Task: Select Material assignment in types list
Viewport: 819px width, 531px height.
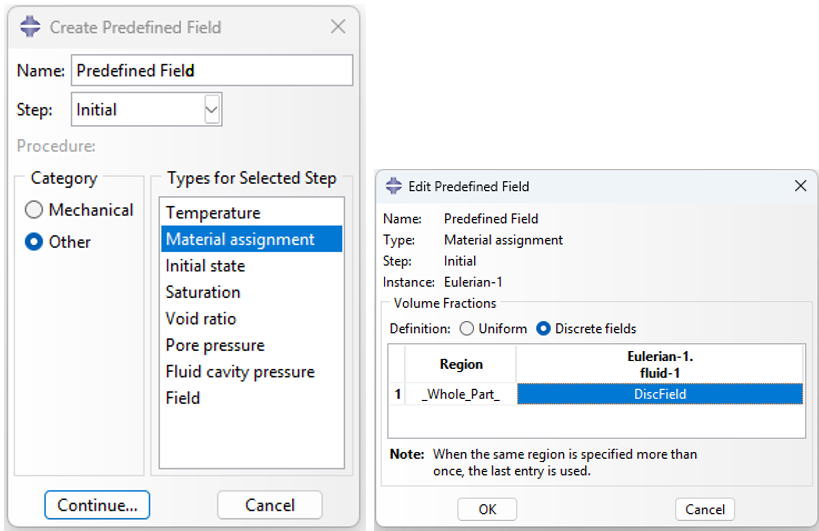Action: point(240,239)
